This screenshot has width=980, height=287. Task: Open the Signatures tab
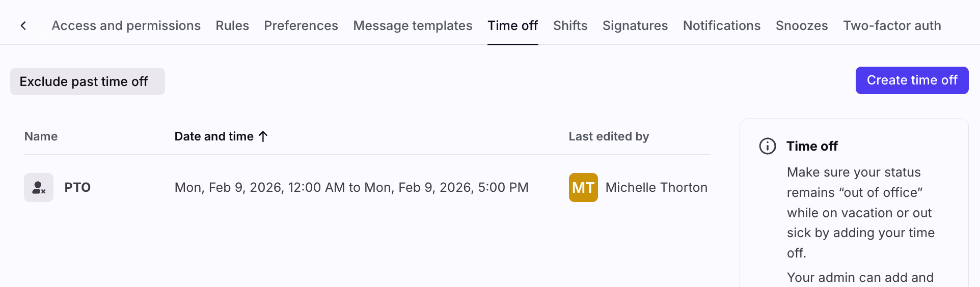635,26
